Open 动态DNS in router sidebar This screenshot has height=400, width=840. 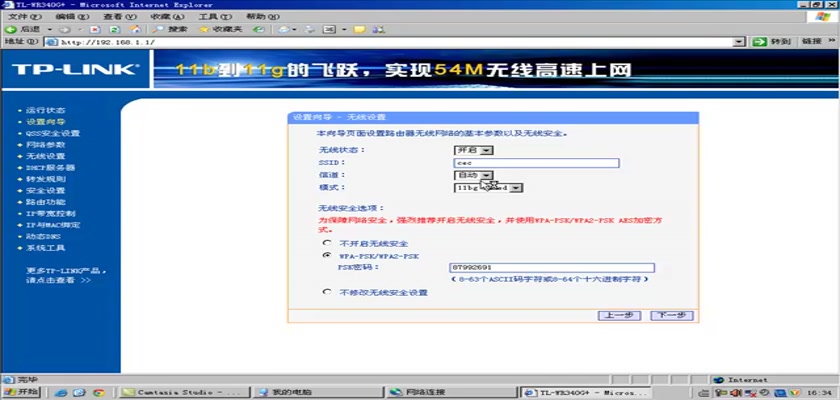coord(43,237)
